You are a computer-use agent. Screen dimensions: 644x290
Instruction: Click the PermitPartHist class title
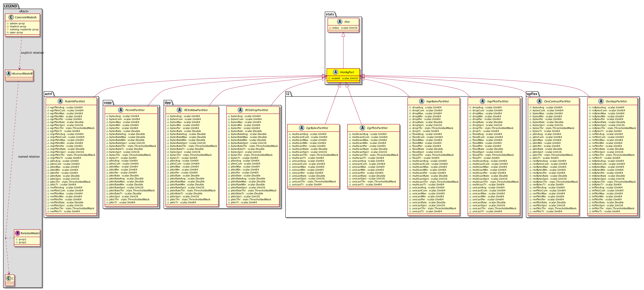tap(135, 110)
